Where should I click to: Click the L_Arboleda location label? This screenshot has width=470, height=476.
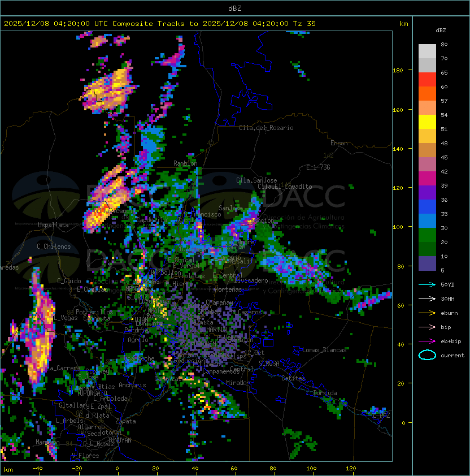(x=111, y=399)
